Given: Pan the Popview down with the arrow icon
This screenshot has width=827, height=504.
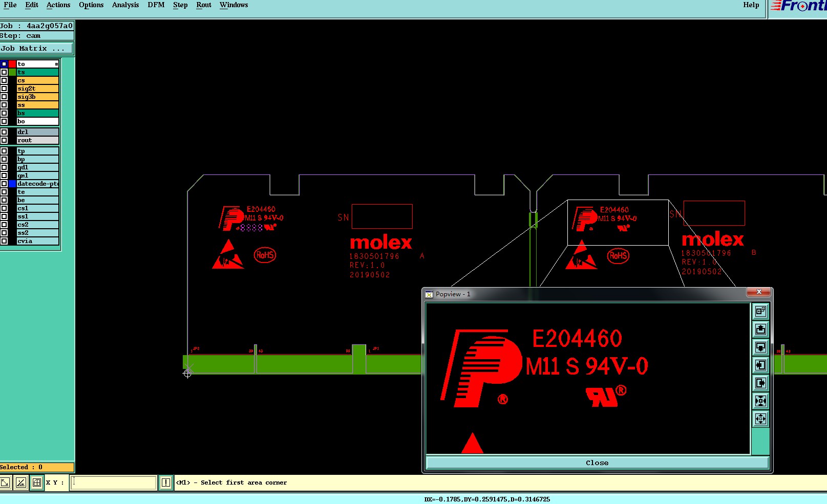Looking at the screenshot, I should click(760, 347).
